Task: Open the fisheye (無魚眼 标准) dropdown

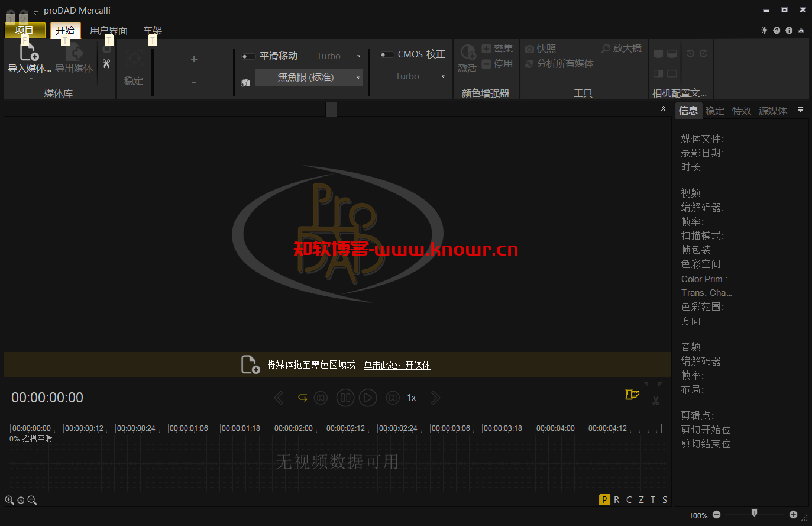Action: click(x=309, y=78)
